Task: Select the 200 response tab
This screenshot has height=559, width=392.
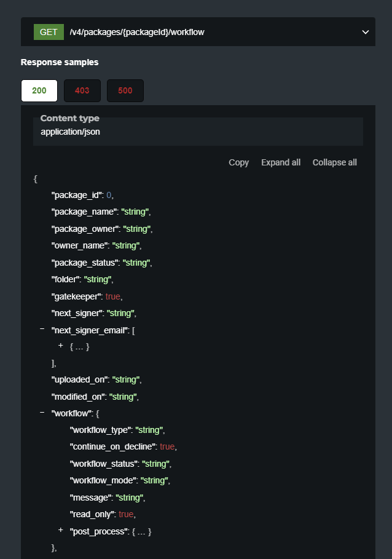Action: (39, 90)
